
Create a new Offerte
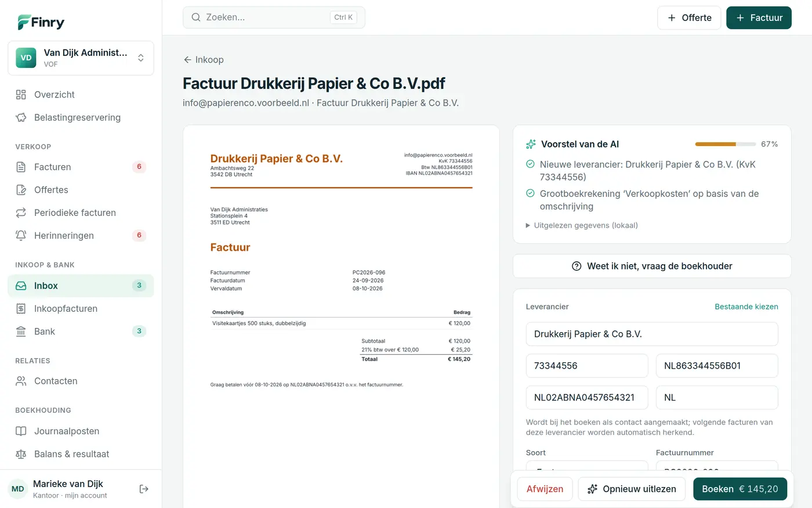[x=689, y=18]
